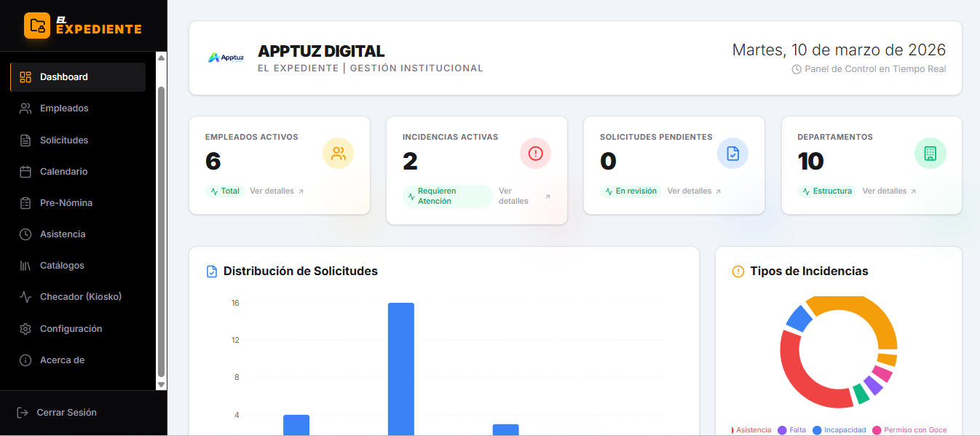Click the document icon beside Distribución de Solicitudes
Viewport: 980px width, 436px height.
coord(212,271)
